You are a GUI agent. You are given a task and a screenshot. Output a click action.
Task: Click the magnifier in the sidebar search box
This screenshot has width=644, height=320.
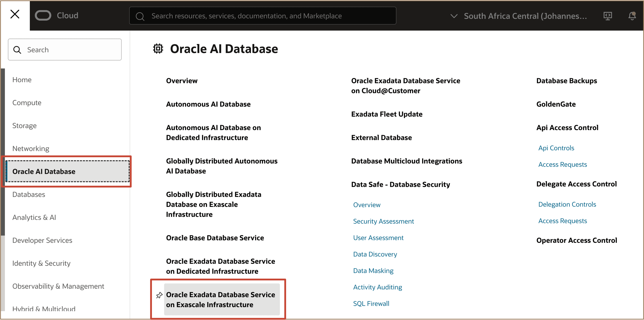(17, 49)
